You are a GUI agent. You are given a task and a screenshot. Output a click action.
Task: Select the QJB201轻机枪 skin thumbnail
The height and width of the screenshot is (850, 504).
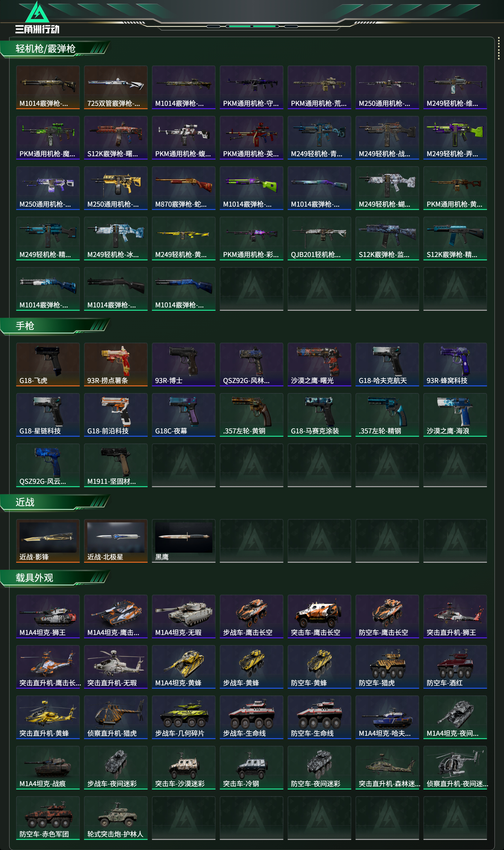tap(319, 239)
